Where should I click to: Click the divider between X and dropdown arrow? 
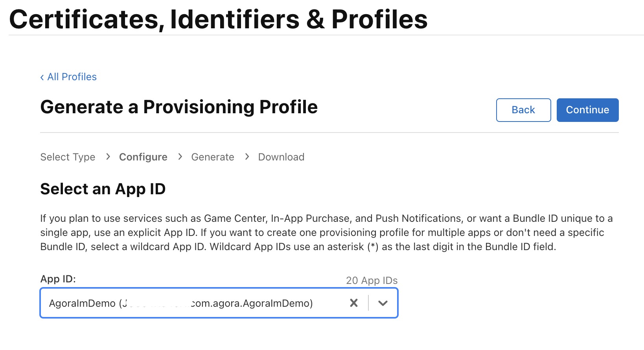(x=368, y=303)
